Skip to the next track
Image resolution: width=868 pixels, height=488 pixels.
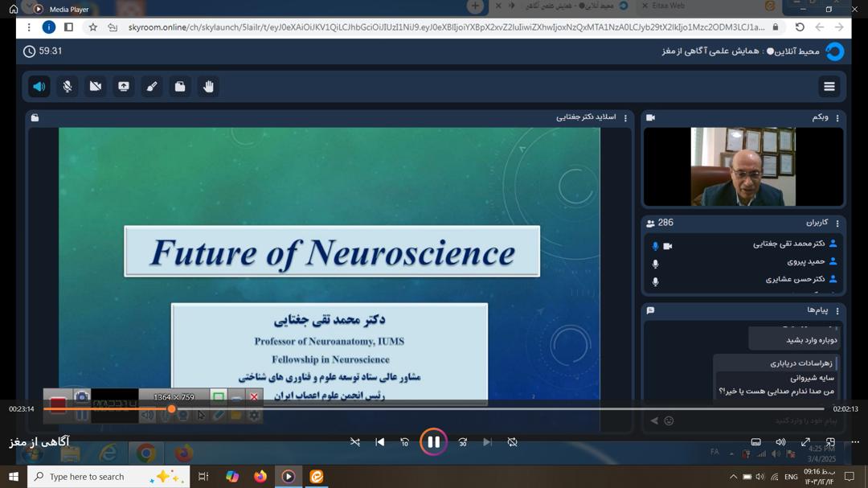487,442
